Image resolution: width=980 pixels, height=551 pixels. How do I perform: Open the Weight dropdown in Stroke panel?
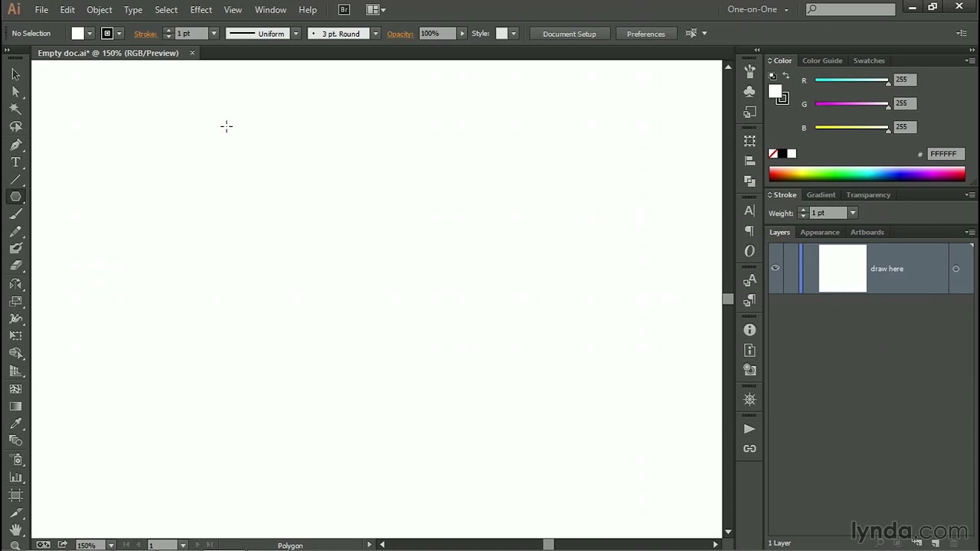coord(852,213)
